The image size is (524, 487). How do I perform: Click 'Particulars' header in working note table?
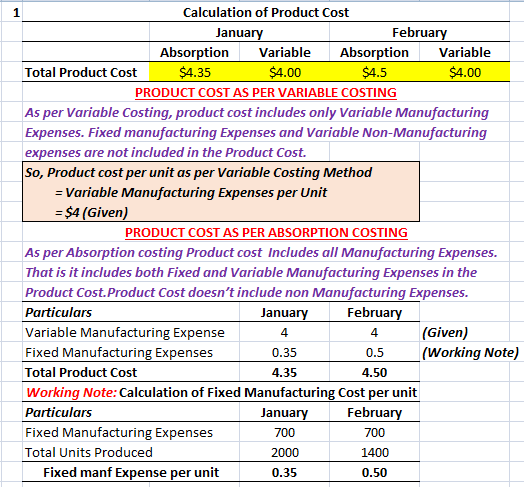[x=58, y=412]
